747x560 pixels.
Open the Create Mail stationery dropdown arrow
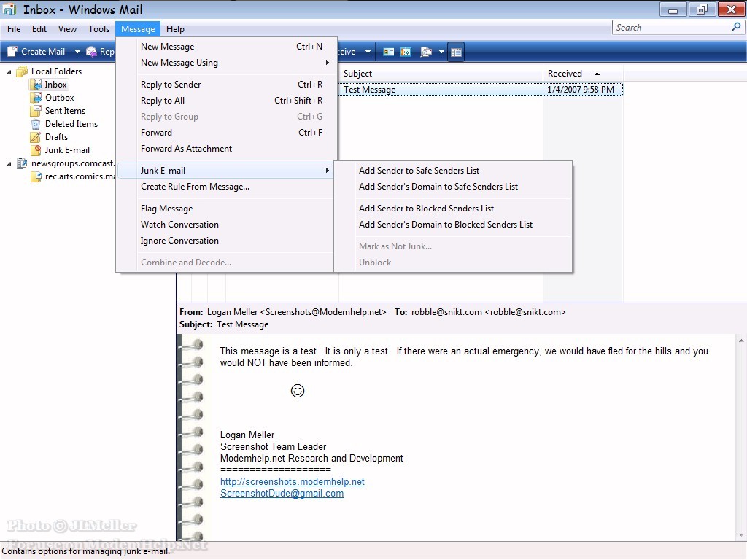pyautogui.click(x=77, y=52)
